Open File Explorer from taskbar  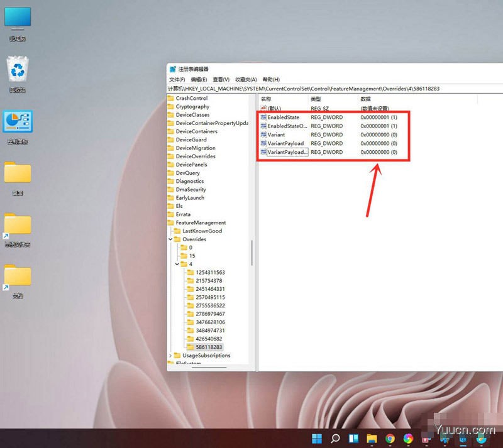pos(372,439)
